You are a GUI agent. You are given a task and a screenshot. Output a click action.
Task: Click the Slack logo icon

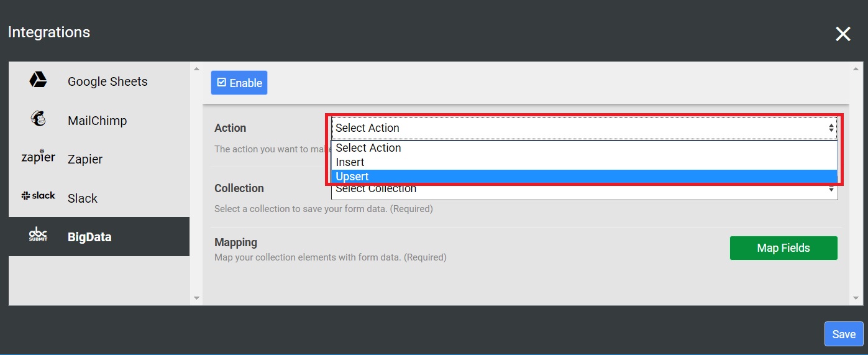pyautogui.click(x=39, y=196)
